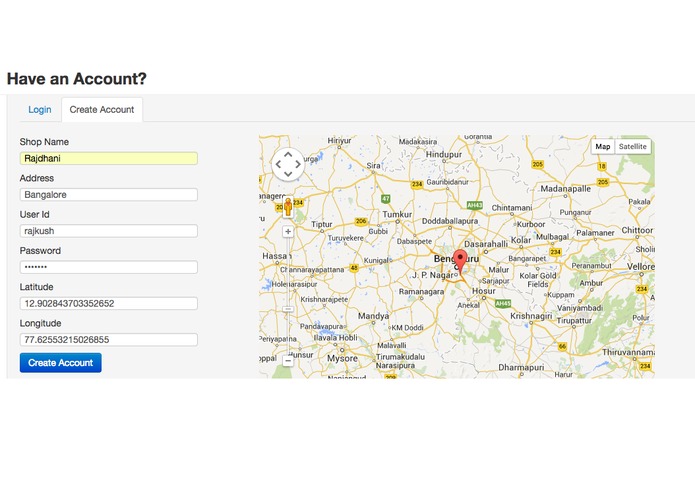This screenshot has width=695, height=494.
Task: Click the Street View pegman icon
Action: pos(288,207)
